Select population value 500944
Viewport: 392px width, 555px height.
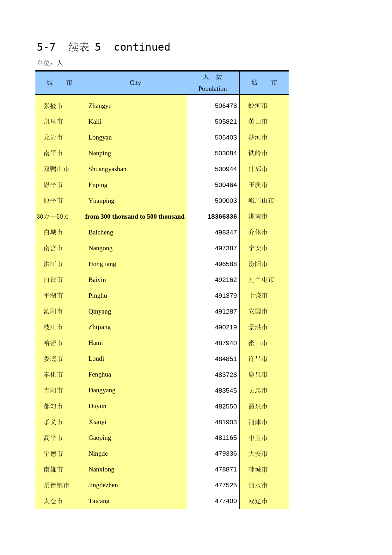(x=226, y=169)
